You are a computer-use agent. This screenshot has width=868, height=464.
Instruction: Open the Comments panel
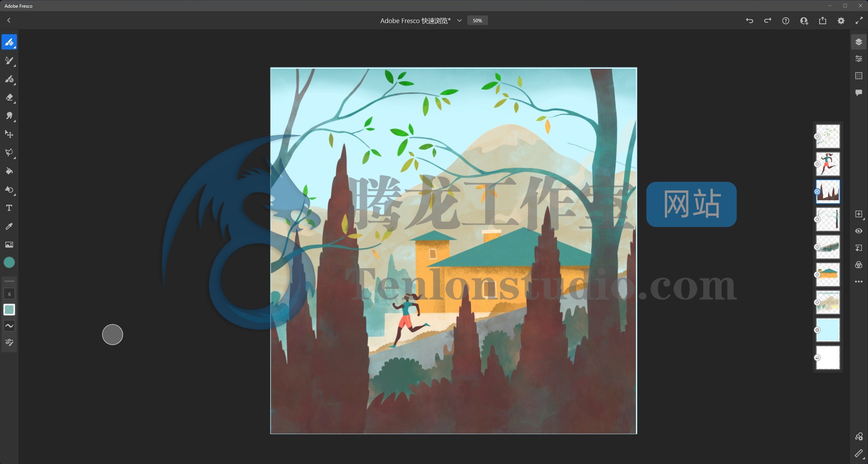859,93
